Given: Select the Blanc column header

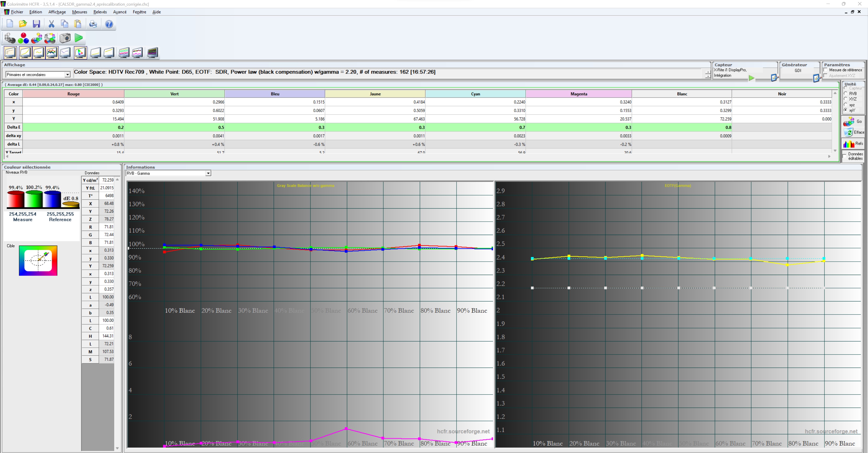Looking at the screenshot, I should click(682, 94).
